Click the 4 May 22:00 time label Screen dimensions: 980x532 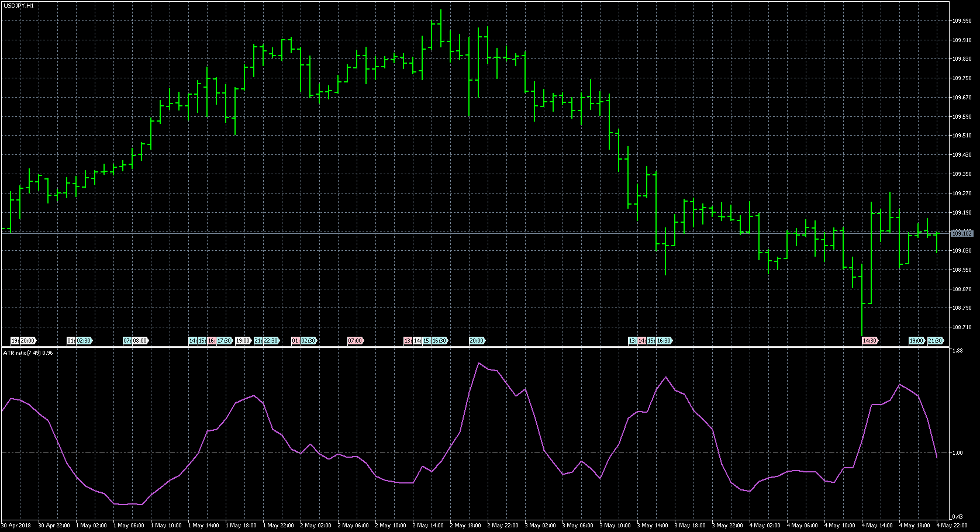pyautogui.click(x=953, y=526)
